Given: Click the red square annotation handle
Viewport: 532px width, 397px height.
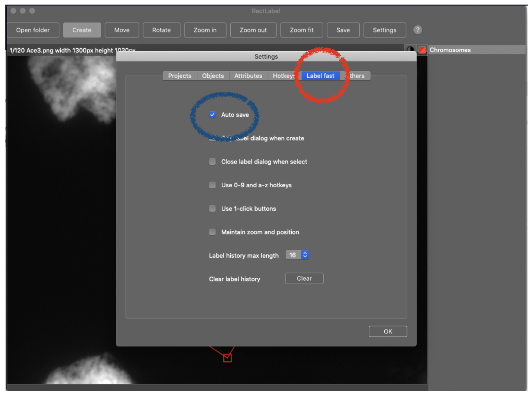Looking at the screenshot, I should [227, 358].
